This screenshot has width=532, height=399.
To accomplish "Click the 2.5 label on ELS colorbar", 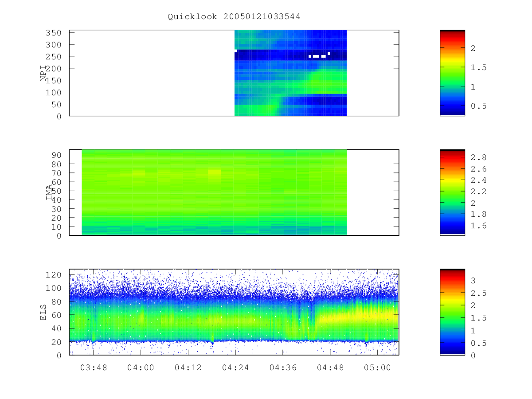I will (x=478, y=293).
